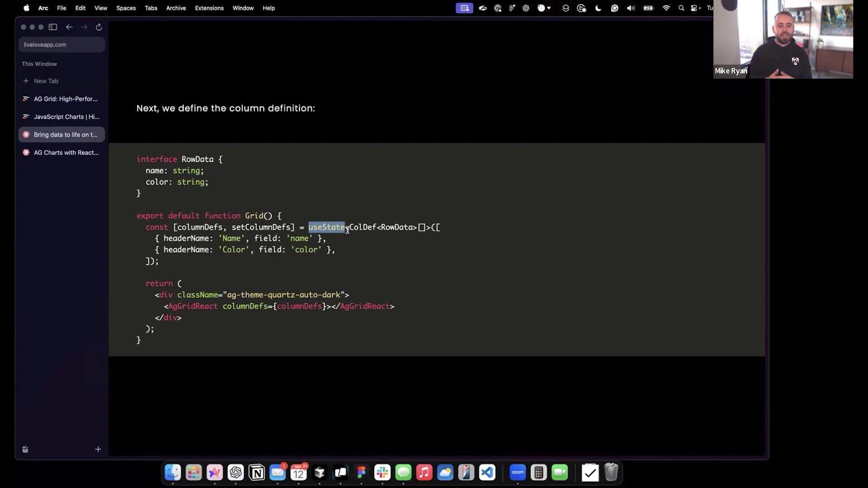The height and width of the screenshot is (488, 868).
Task: Click the browser back arrow
Action: coord(69,27)
